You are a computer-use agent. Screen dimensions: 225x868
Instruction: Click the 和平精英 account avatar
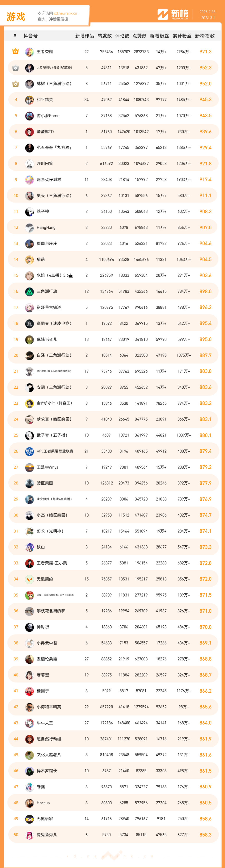pyautogui.click(x=29, y=100)
